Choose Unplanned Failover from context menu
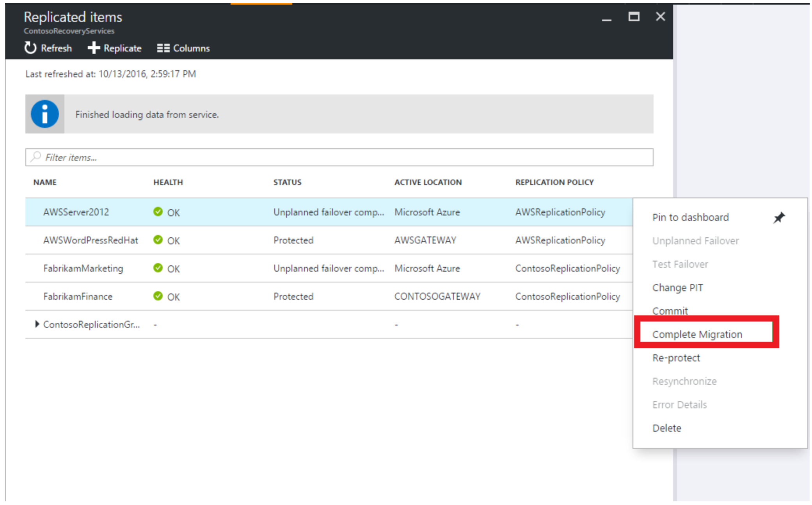812x505 pixels. [x=695, y=241]
